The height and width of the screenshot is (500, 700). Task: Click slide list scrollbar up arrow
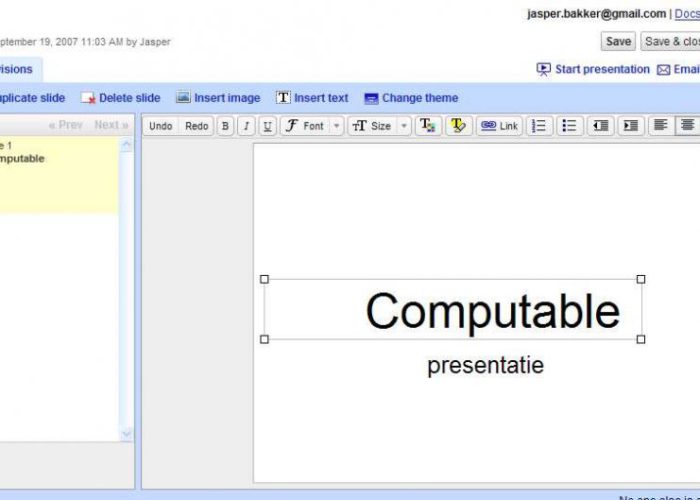[127, 145]
